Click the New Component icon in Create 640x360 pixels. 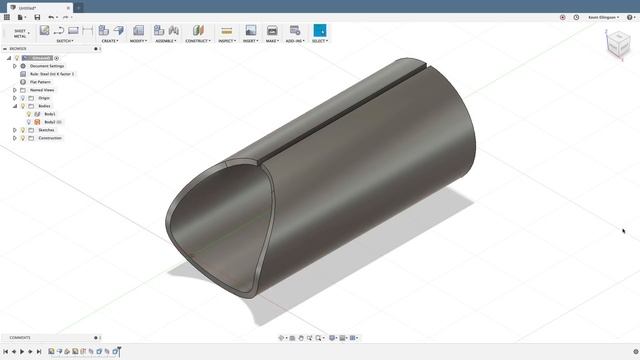pyautogui.click(x=104, y=30)
